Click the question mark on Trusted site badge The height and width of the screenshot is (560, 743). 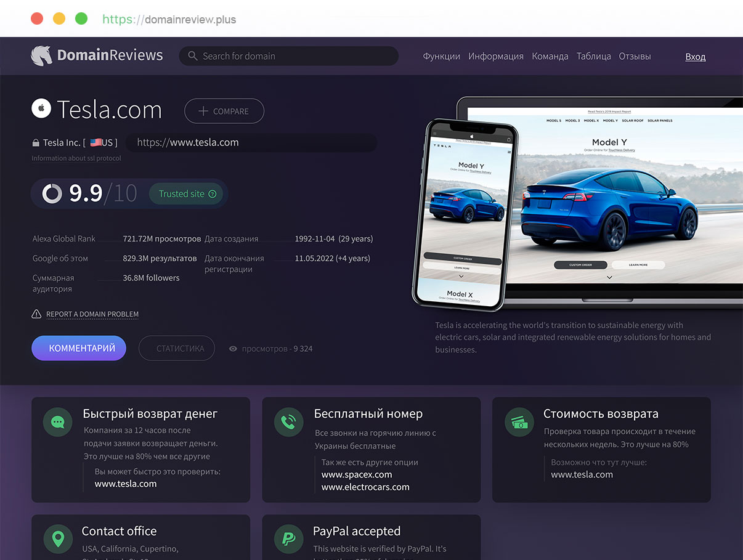coord(213,194)
